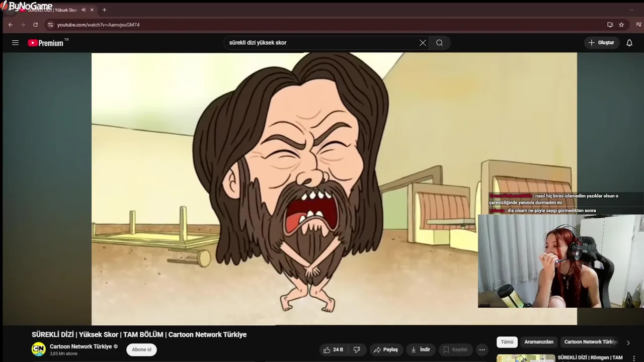Open the Cartoon Network Türkiye channel avatar

39,349
